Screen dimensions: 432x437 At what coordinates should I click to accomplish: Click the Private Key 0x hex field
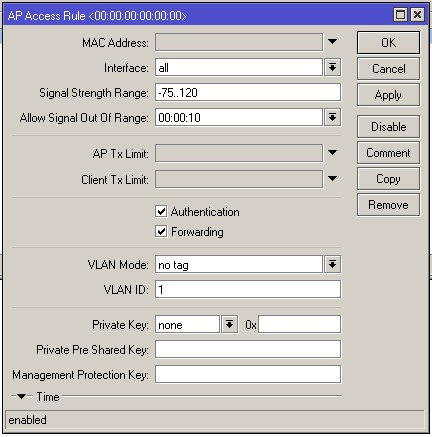[299, 324]
